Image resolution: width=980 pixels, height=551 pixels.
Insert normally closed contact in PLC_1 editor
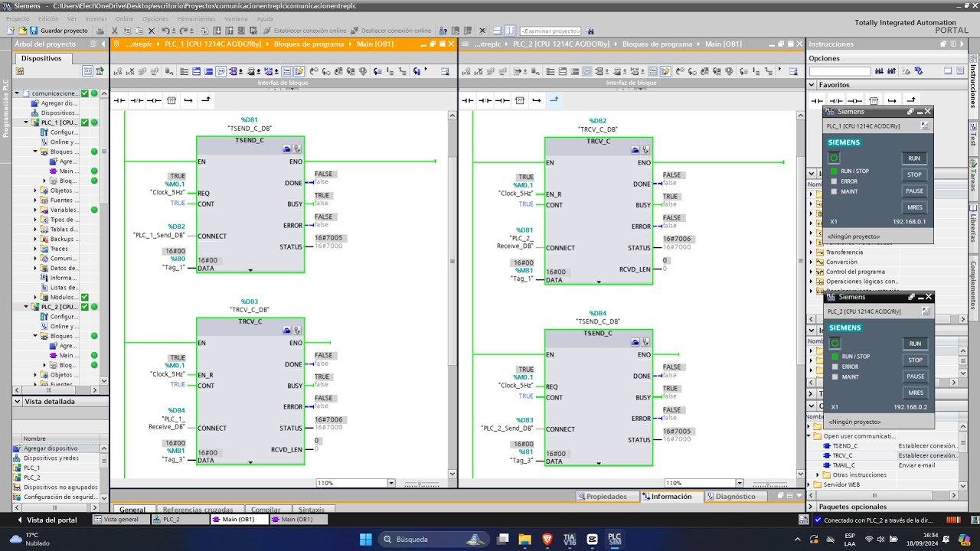pos(136,100)
